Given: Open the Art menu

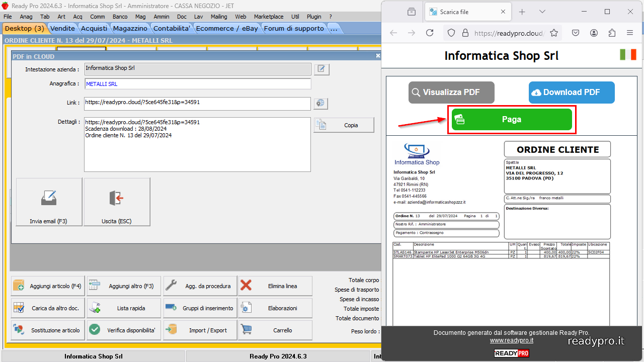Looking at the screenshot, I should pos(61,17).
